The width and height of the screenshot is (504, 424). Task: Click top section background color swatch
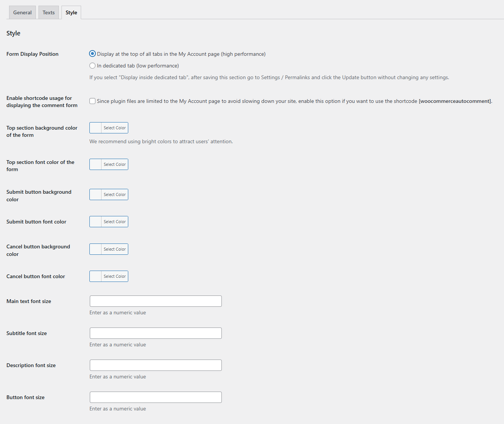95,128
